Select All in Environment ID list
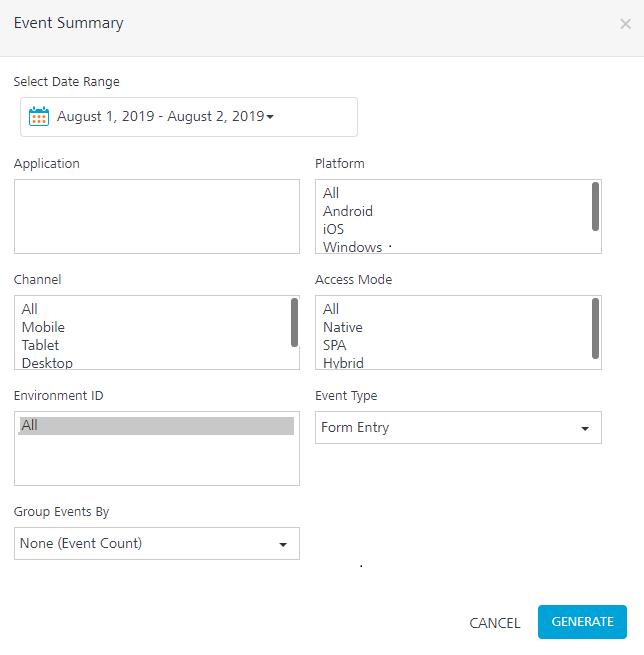 tap(156, 426)
